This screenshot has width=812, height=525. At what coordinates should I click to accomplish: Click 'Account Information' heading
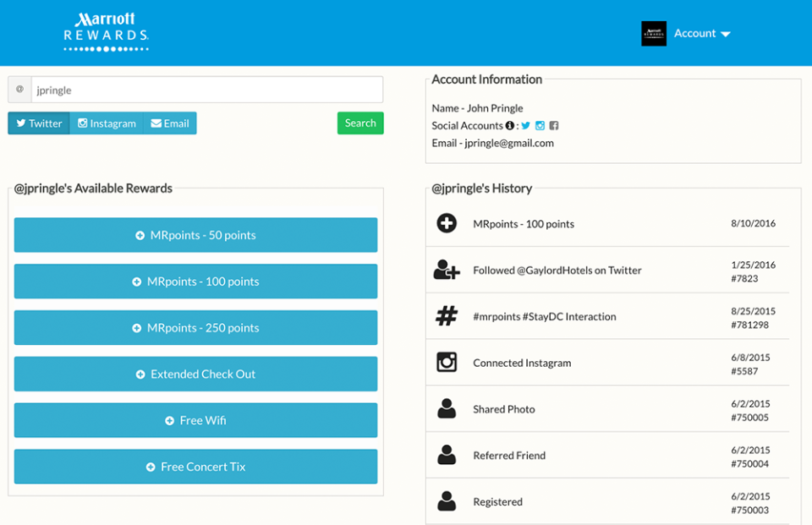[x=487, y=79]
